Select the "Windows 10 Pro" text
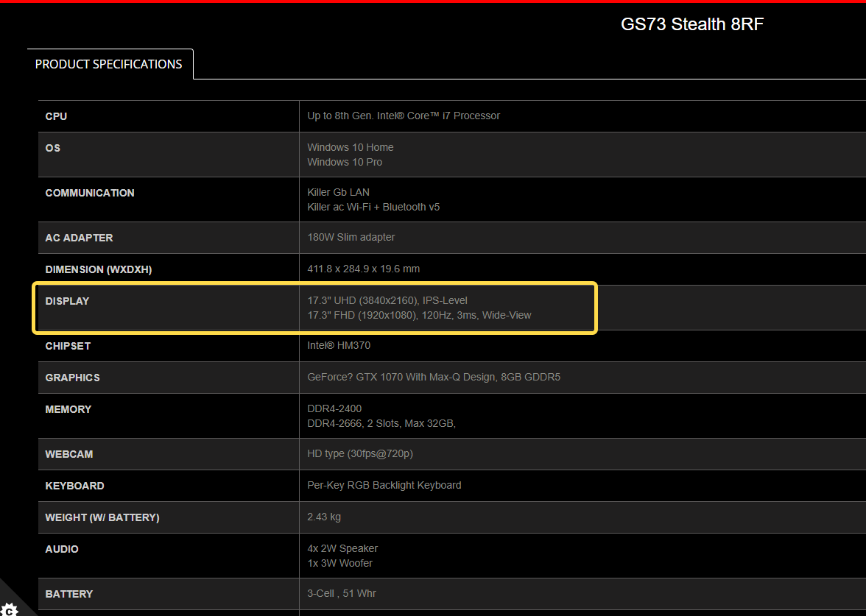 345,162
